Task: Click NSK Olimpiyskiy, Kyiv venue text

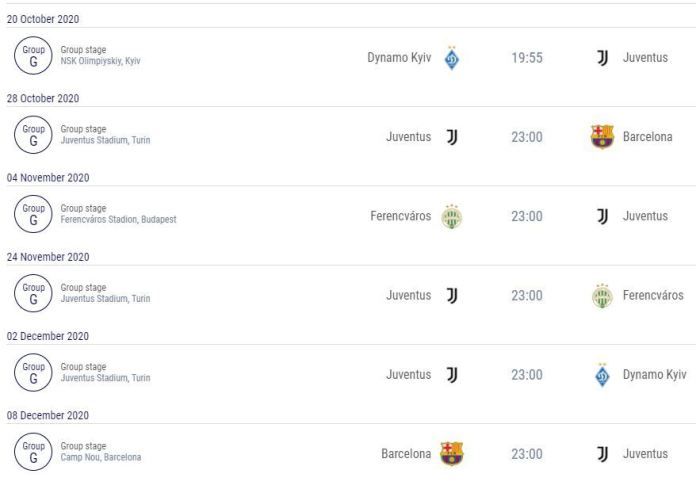Action: [x=100, y=61]
